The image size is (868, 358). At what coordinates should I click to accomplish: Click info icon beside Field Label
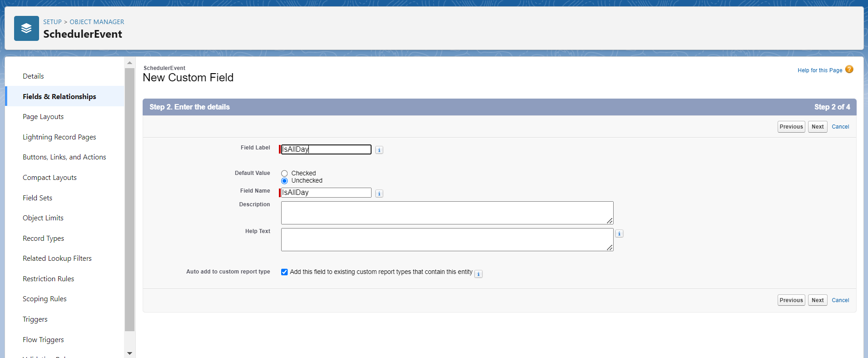[x=379, y=150]
